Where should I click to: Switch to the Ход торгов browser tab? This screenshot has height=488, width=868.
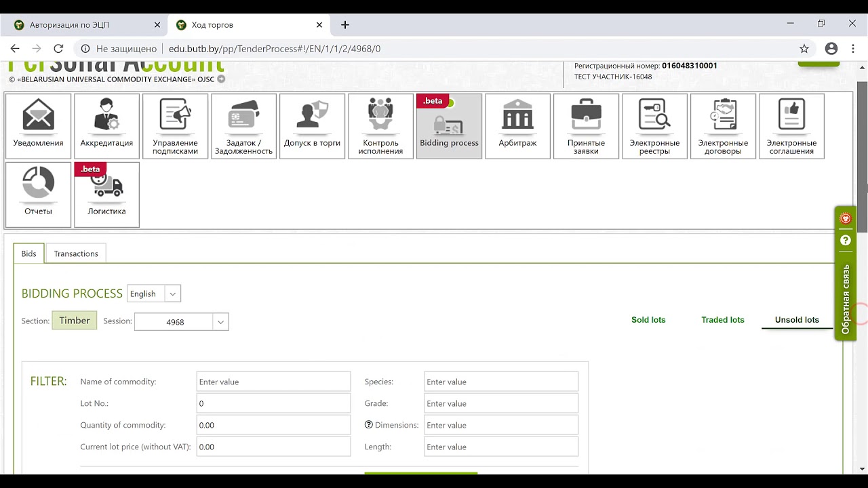249,25
